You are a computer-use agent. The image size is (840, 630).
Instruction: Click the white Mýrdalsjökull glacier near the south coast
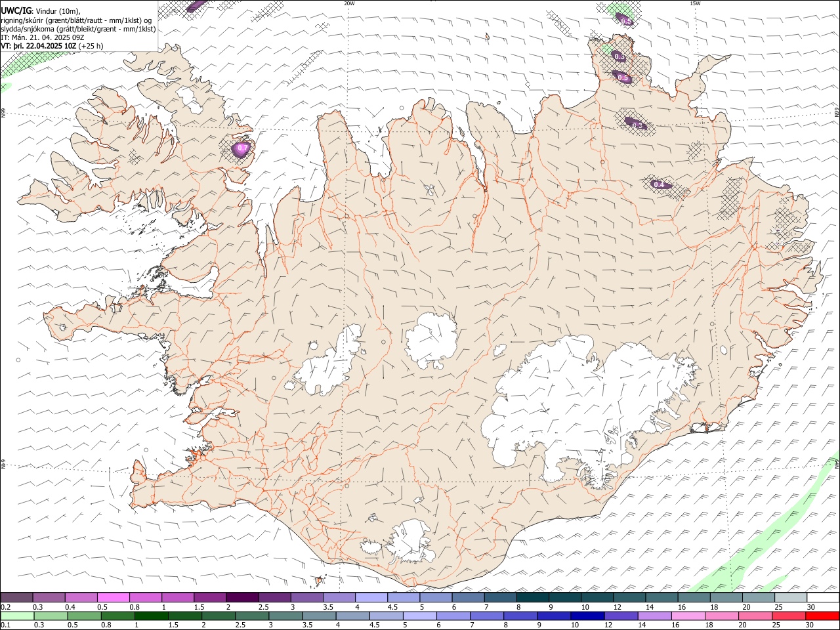(x=411, y=540)
